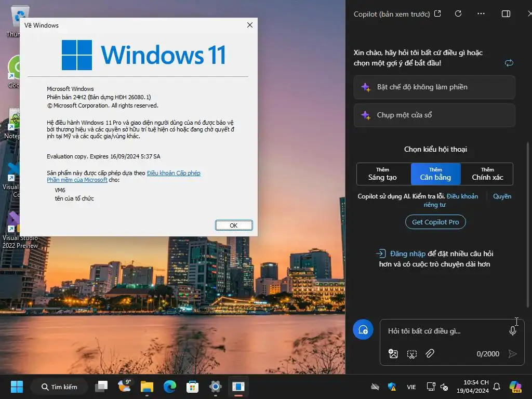
Task: Open Settings from the taskbar
Action: pyautogui.click(x=216, y=387)
